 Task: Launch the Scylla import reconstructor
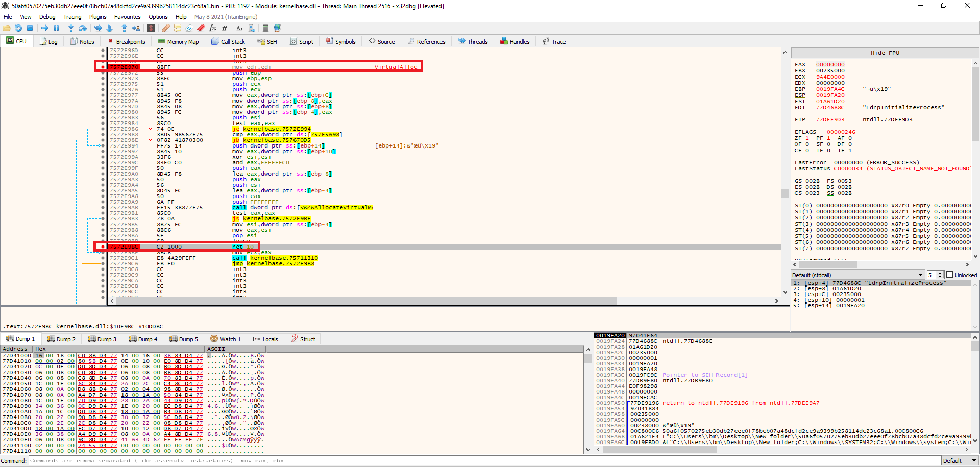(151, 28)
